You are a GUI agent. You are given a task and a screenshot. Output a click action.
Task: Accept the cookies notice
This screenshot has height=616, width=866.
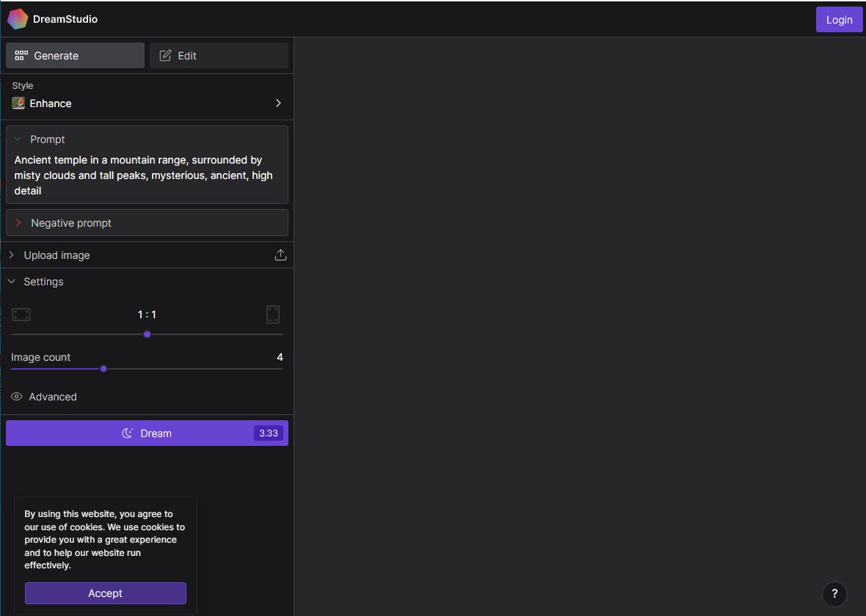pyautogui.click(x=106, y=593)
